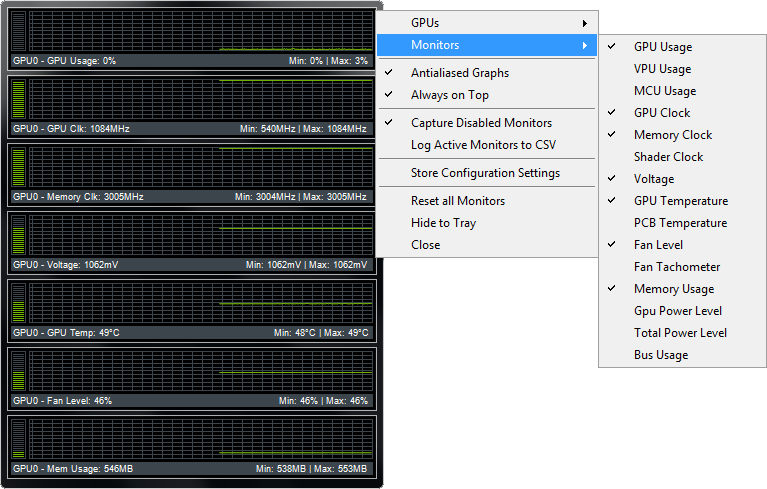The width and height of the screenshot is (767, 489).
Task: Click the Mem Usage history graph
Action: [201, 439]
